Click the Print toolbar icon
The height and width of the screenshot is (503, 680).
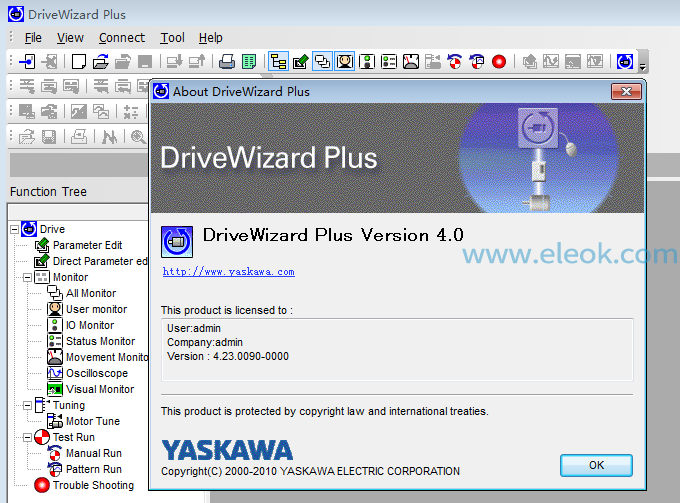point(227,62)
